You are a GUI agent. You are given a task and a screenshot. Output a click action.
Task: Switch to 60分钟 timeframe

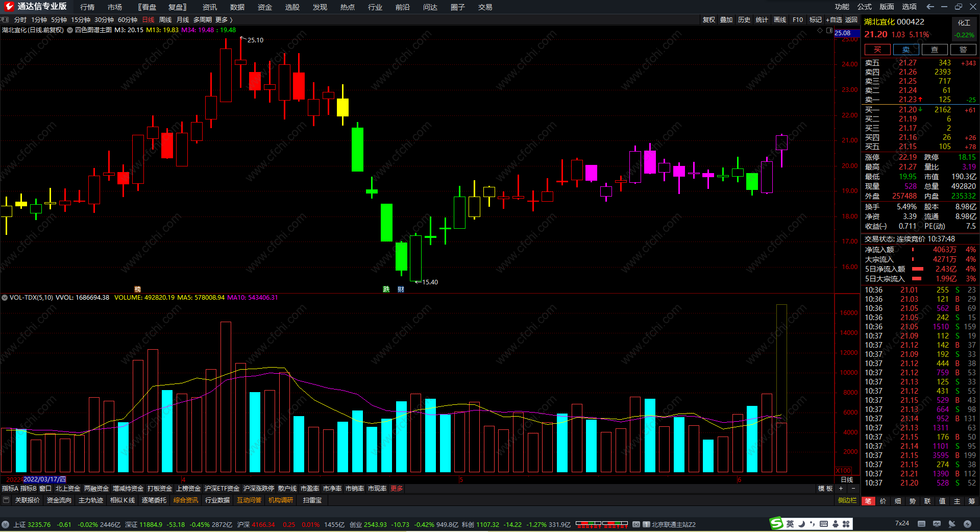(x=128, y=20)
